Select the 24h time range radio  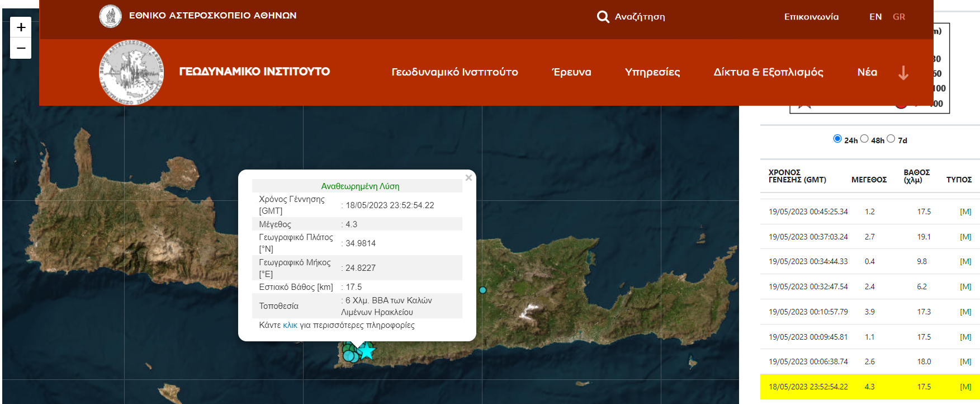point(837,139)
